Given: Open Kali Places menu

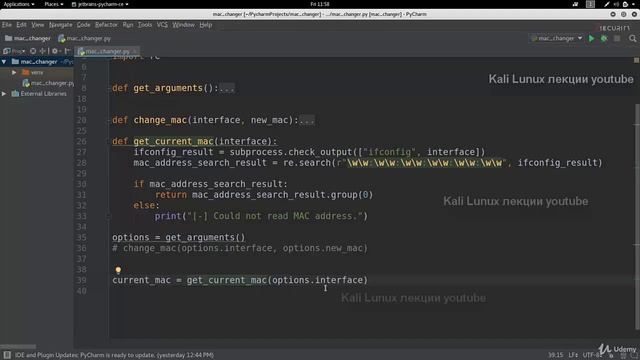Looking at the screenshot, I should coord(54,4).
